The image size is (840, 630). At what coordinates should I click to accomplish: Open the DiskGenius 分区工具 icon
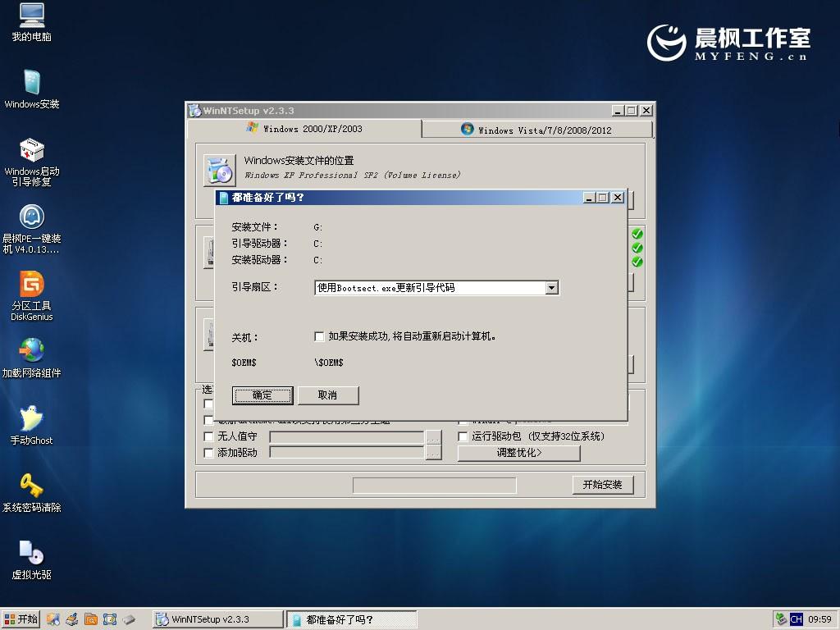click(x=31, y=285)
